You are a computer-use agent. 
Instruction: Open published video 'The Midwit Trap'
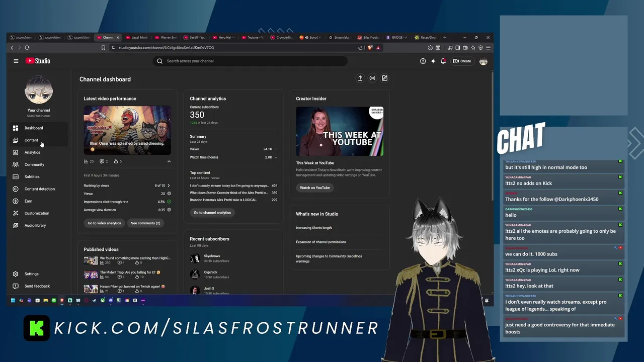coord(127,275)
